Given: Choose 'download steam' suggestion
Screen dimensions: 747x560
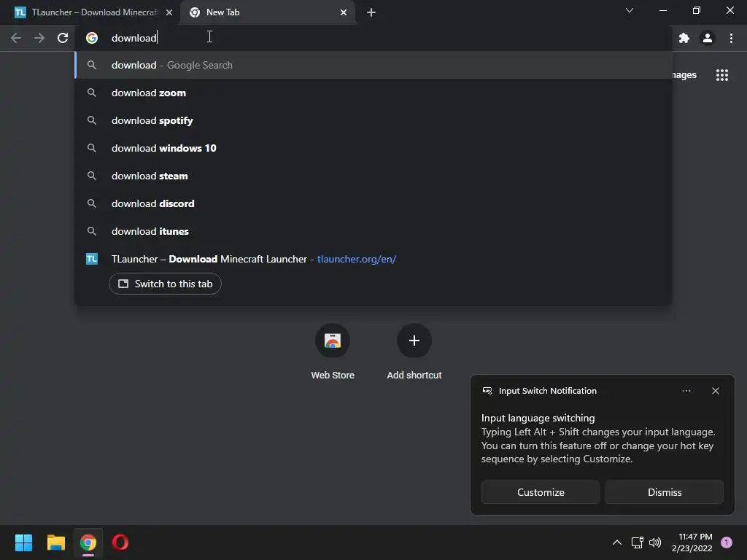Looking at the screenshot, I should click(x=373, y=176).
